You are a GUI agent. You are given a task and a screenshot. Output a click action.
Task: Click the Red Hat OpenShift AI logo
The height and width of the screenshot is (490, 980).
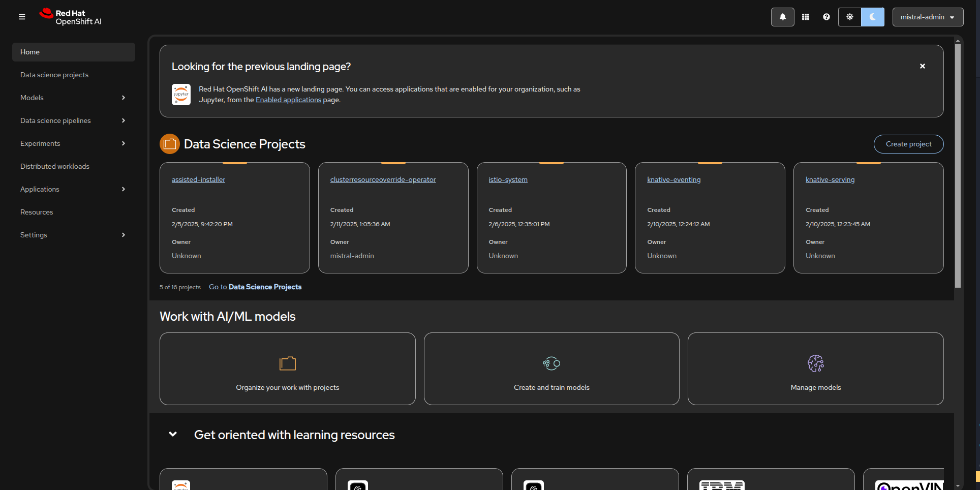pyautogui.click(x=71, y=17)
